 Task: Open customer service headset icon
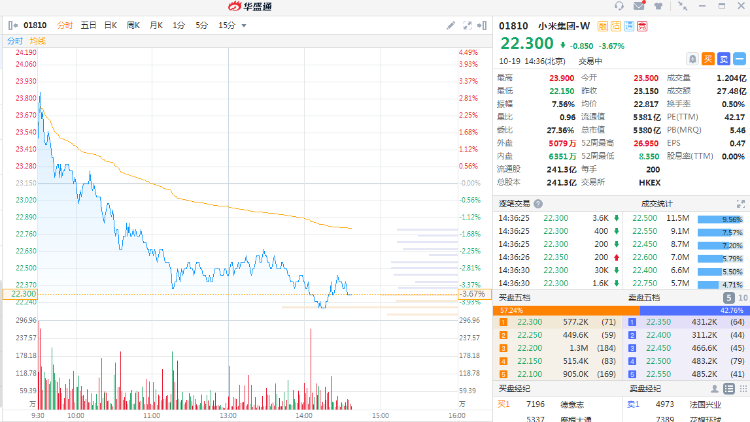pyautogui.click(x=619, y=6)
